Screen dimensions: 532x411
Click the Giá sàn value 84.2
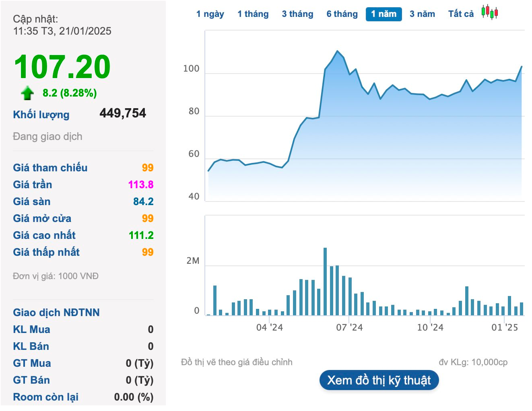pyautogui.click(x=143, y=201)
